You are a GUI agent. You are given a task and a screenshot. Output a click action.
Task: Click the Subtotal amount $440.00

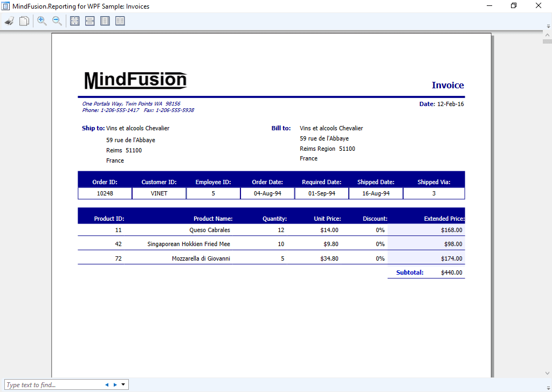(452, 272)
